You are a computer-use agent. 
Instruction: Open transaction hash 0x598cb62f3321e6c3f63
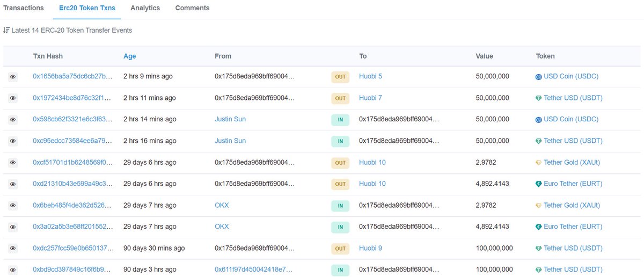(x=73, y=119)
